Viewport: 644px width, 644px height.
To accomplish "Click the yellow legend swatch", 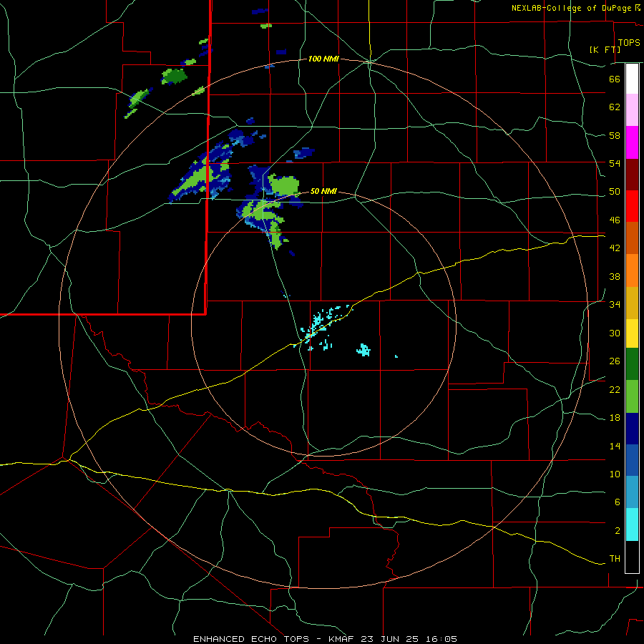I will tap(632, 333).
